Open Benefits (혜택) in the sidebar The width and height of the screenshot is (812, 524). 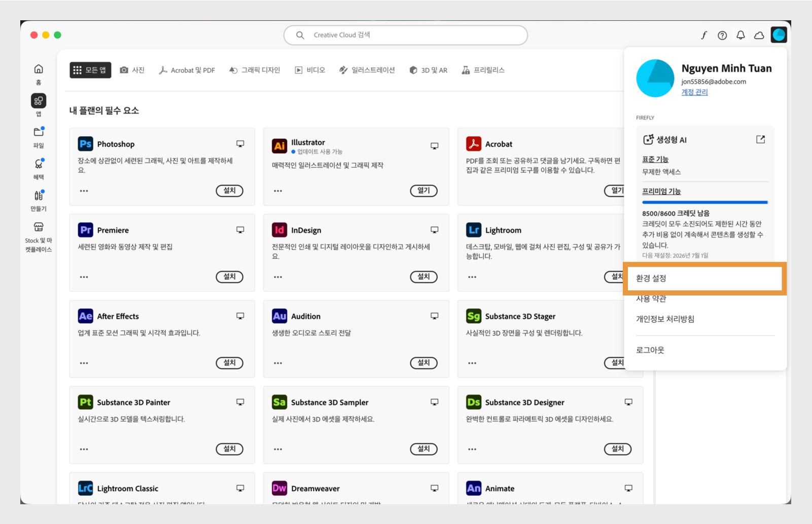(39, 169)
